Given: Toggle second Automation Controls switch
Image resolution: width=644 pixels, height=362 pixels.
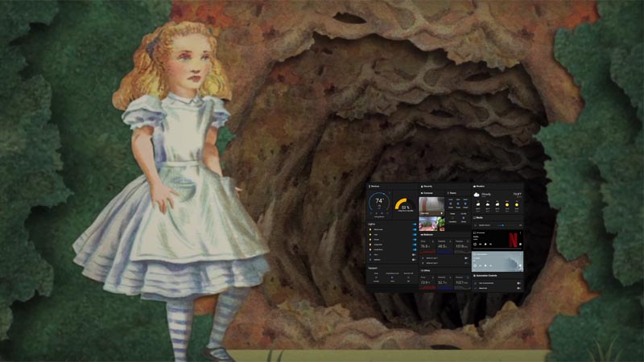Looking at the screenshot, I should click(x=518, y=288).
